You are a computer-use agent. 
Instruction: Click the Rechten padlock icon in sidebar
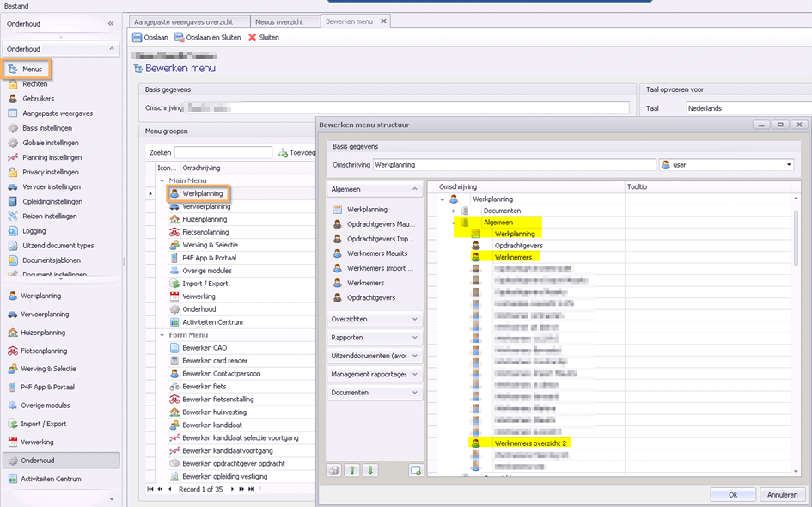[x=13, y=84]
